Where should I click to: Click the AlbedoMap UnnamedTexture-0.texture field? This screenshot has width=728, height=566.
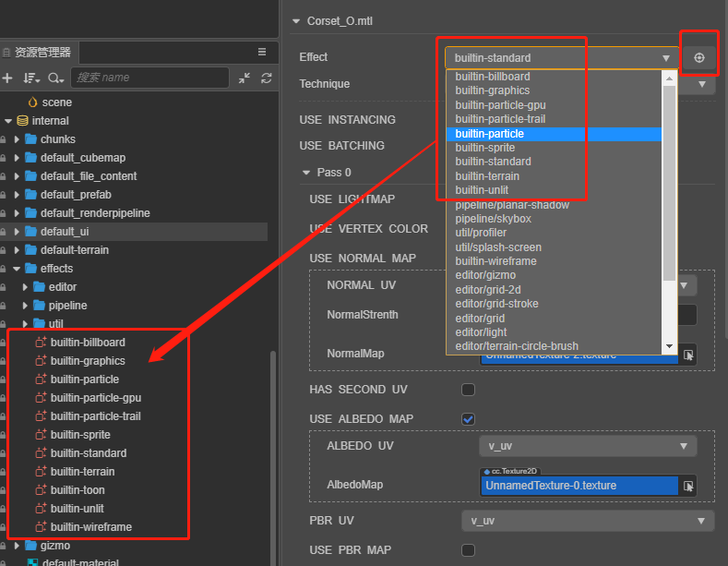[x=579, y=486]
